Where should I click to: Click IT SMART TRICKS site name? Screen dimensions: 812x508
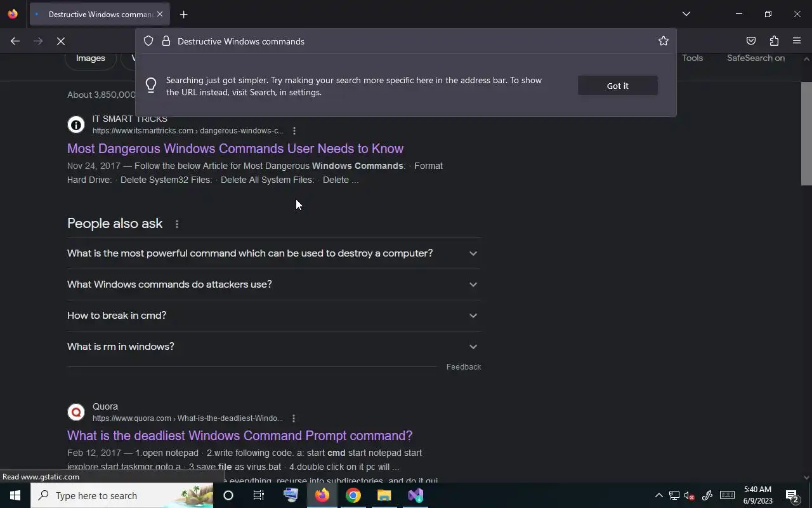[130, 119]
